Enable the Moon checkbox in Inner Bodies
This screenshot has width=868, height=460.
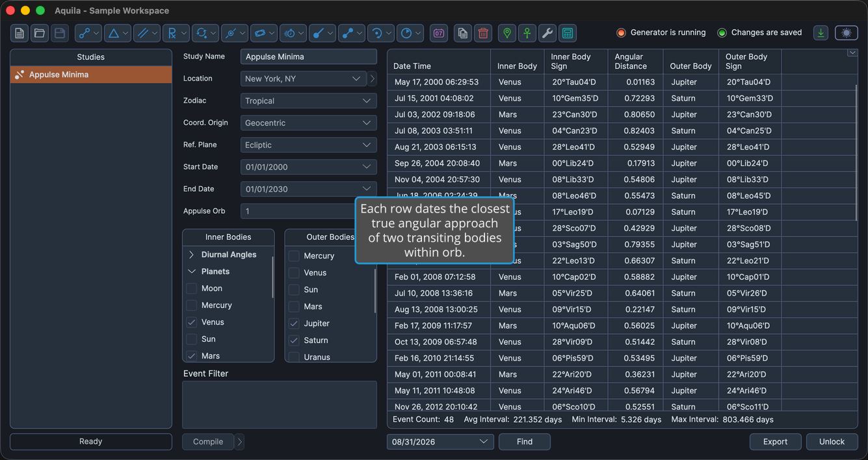click(x=192, y=288)
